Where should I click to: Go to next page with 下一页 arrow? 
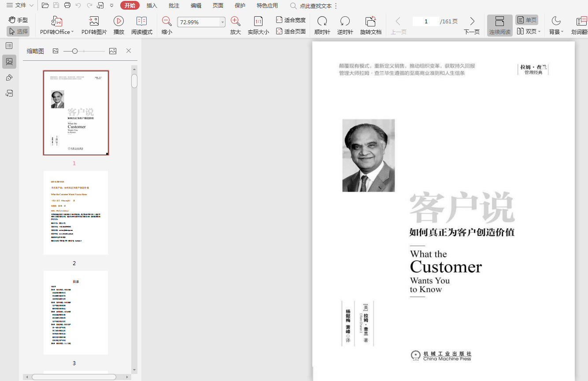[x=472, y=21]
